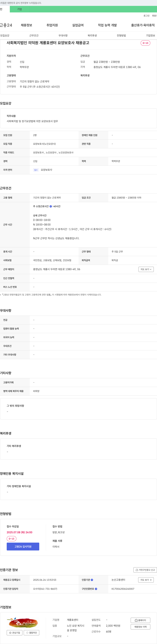Click the 고용24 입사지원 button
Screen dimensions: 157x644
pos(23,547)
